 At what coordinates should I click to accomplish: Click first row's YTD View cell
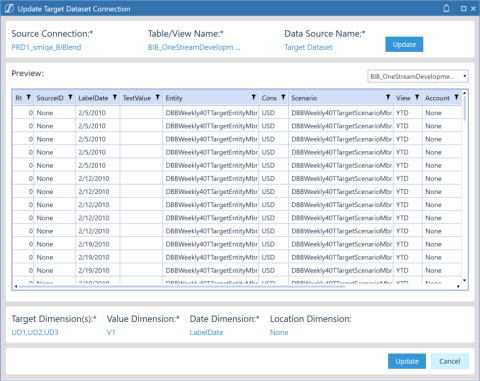[408, 113]
